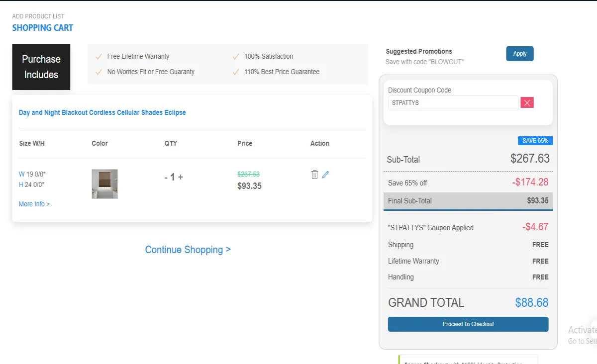The image size is (597, 364).
Task: Increase quantity with the plus control
Action: pyautogui.click(x=181, y=177)
